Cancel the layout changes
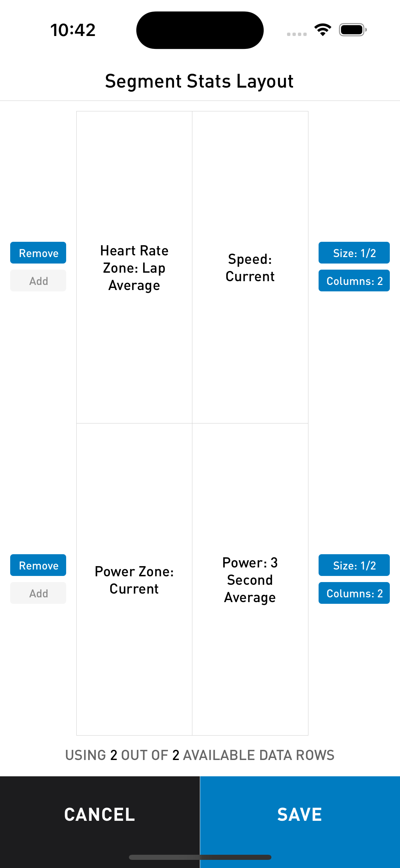 click(100, 814)
